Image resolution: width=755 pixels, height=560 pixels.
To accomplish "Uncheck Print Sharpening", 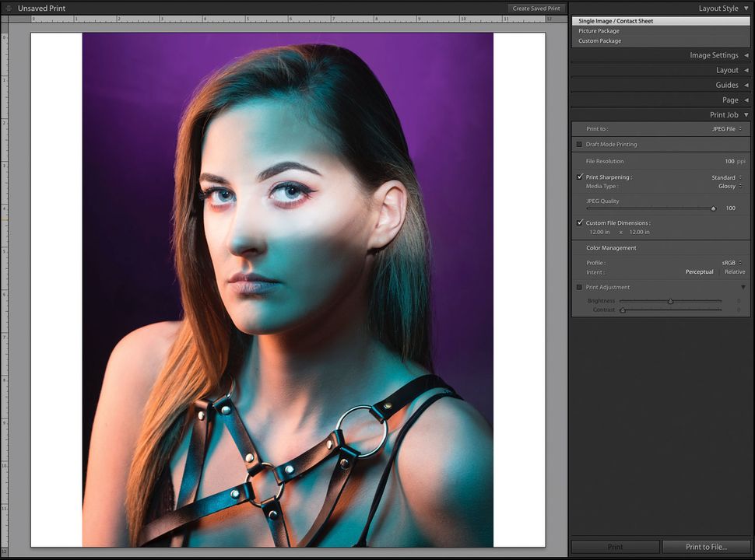I will click(x=579, y=177).
